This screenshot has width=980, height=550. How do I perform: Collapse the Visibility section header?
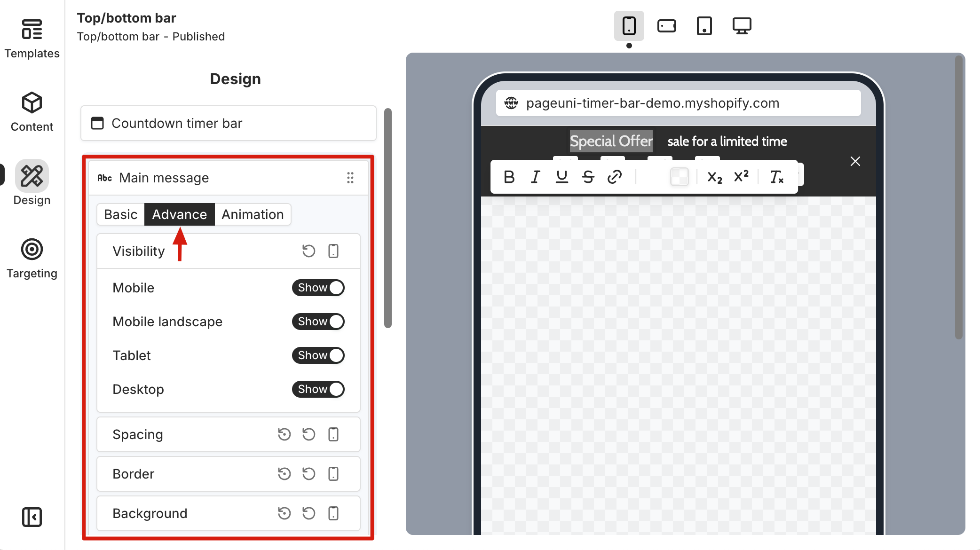(x=229, y=251)
